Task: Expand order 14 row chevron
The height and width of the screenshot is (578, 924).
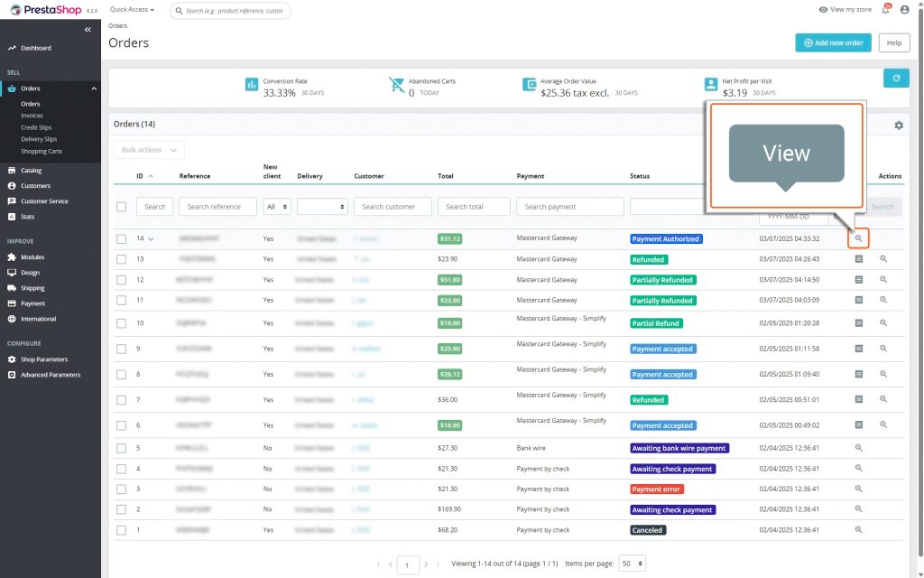Action: [152, 239]
